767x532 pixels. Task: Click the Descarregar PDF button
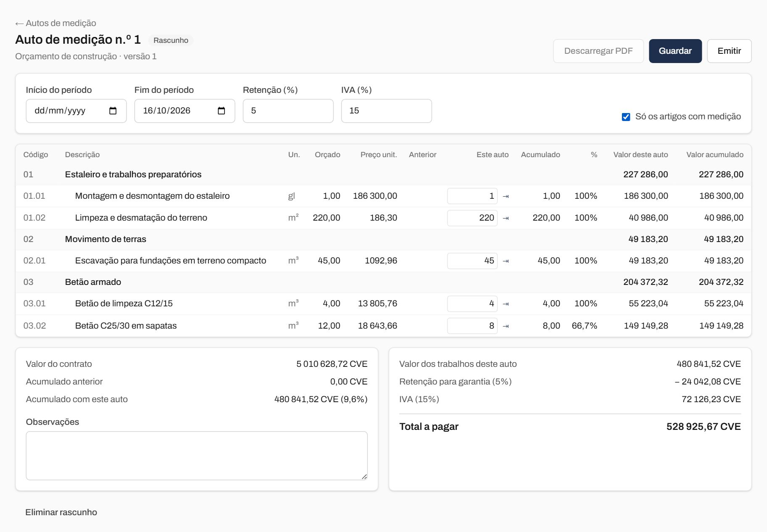tap(598, 51)
